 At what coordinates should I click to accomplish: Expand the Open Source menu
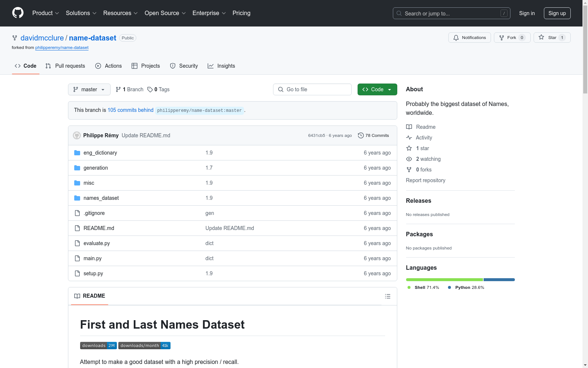pyautogui.click(x=165, y=13)
